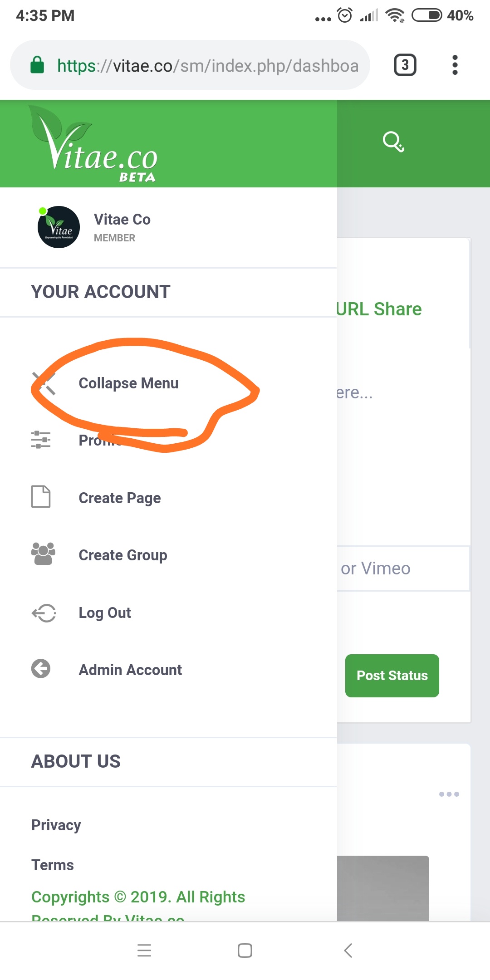
Task: Expand the post options three-dot menu
Action: pos(449,794)
